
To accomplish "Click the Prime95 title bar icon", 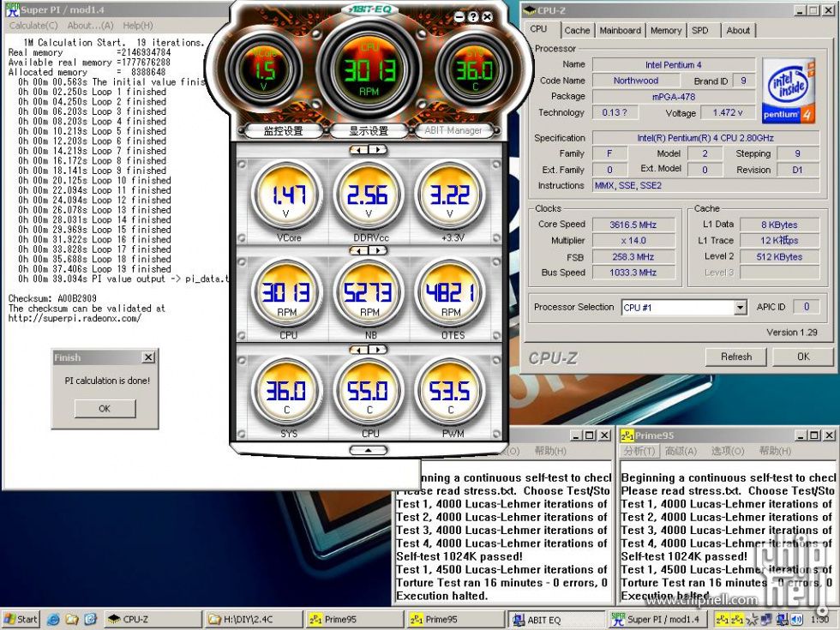I will pyautogui.click(x=627, y=435).
